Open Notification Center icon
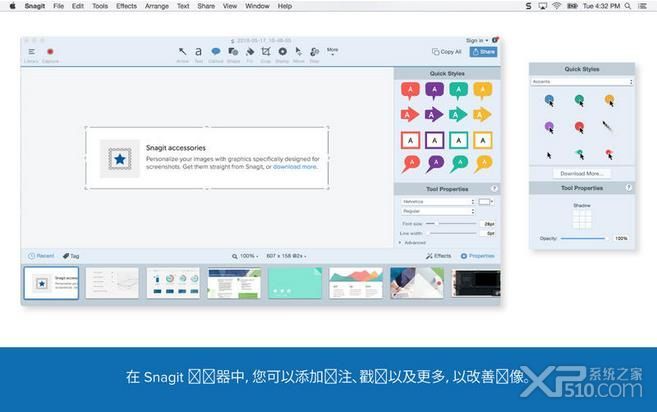Image resolution: width=657 pixels, height=412 pixels. (x=642, y=6)
